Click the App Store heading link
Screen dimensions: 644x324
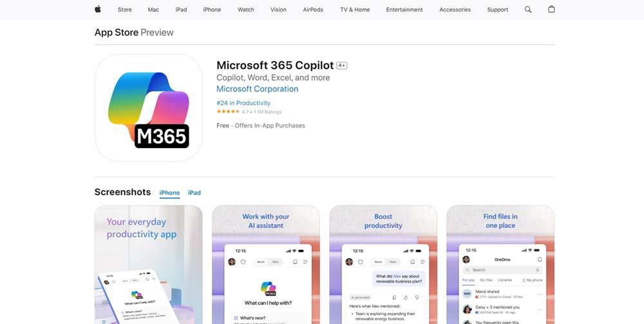(x=116, y=32)
